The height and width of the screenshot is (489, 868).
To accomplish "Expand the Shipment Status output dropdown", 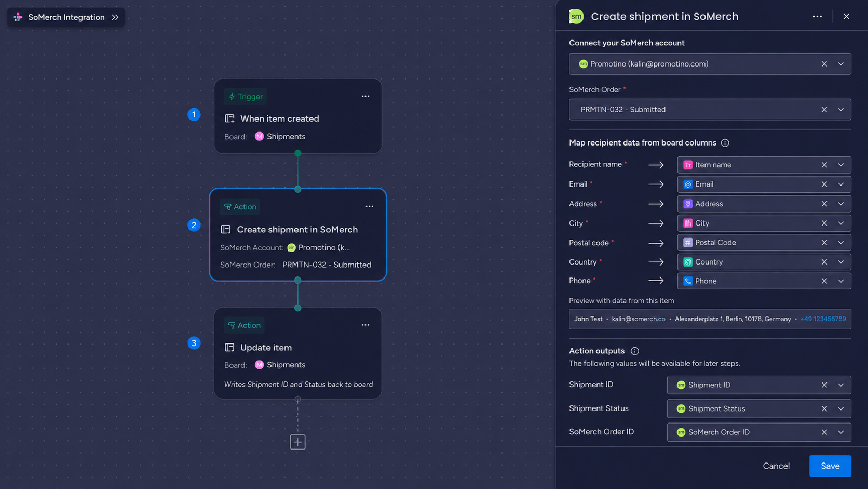I will (841, 409).
